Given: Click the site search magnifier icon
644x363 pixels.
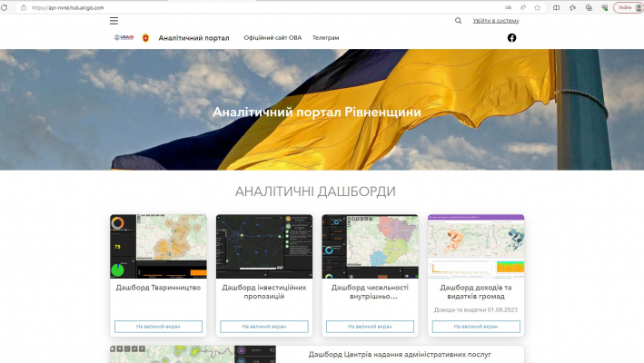Looking at the screenshot, I should tap(458, 20).
